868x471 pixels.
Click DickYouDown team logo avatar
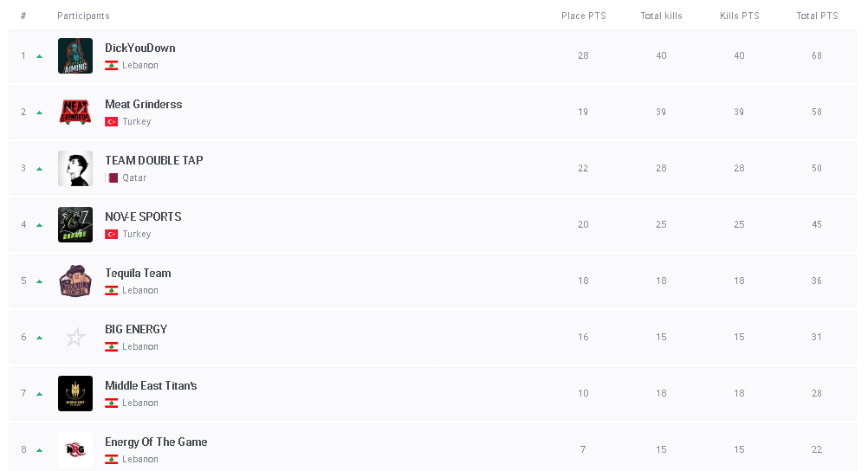tap(75, 56)
